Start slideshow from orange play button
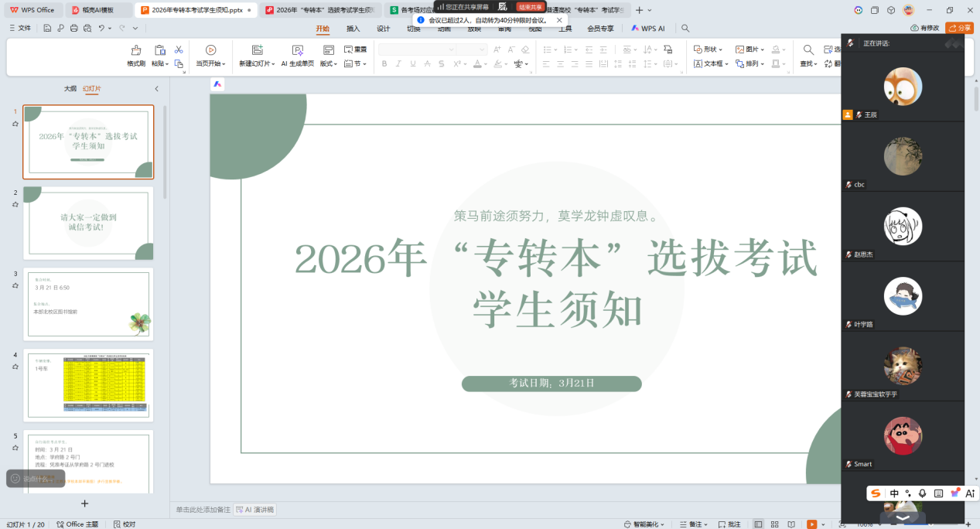The image size is (980, 529). coord(811,524)
